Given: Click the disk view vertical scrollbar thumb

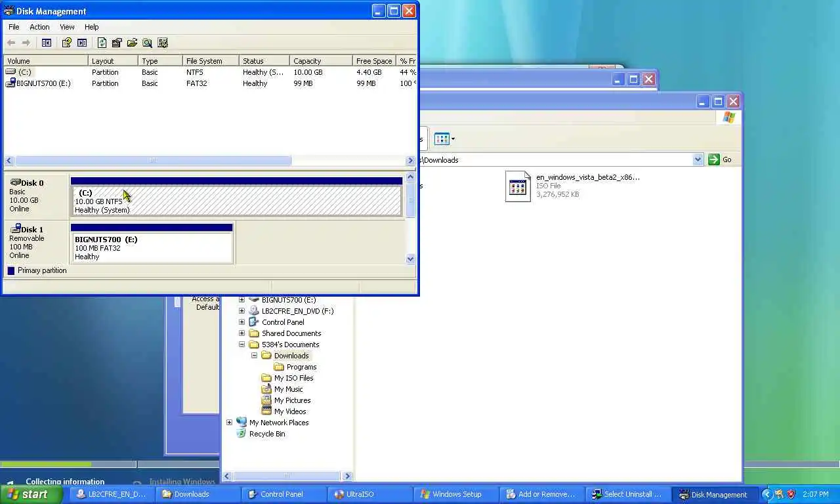Looking at the screenshot, I should [411, 199].
